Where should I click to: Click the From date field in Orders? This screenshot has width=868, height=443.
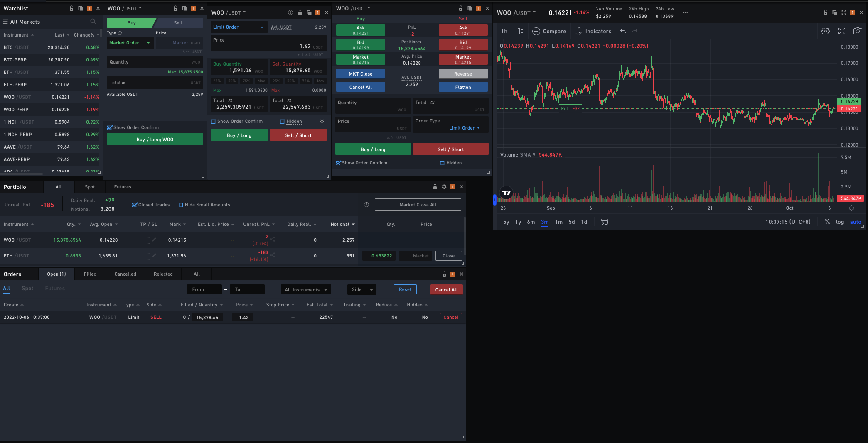[204, 290]
